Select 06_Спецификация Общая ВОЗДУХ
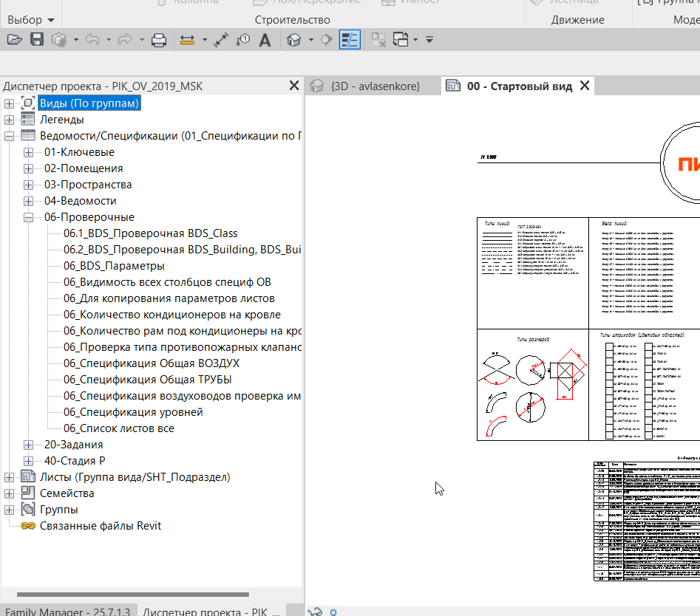Screen dimensions: 700x616 pyautogui.click(x=152, y=363)
